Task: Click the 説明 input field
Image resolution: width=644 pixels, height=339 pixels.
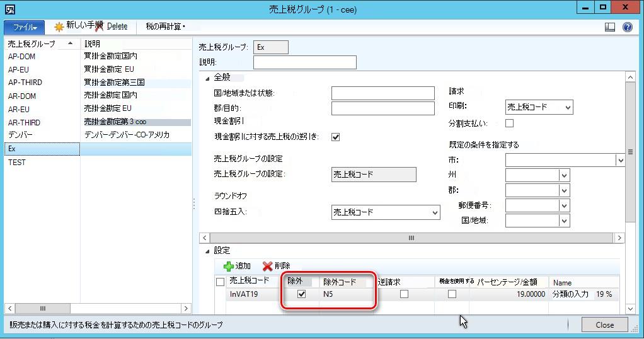Action: pyautogui.click(x=305, y=62)
